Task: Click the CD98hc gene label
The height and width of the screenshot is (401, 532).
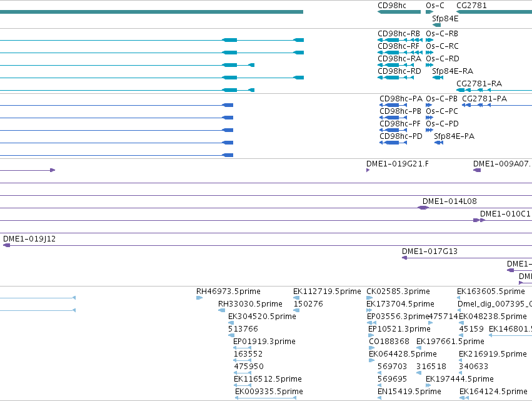Action: [x=391, y=6]
